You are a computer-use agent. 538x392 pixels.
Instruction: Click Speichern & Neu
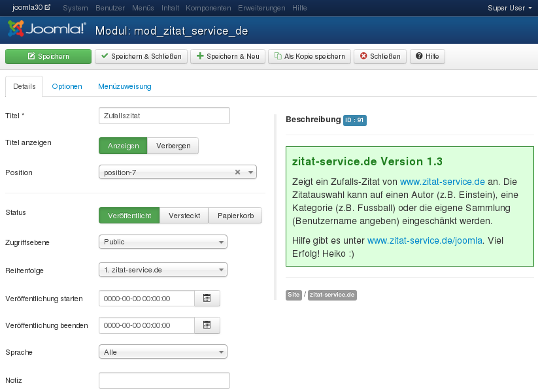(x=228, y=56)
